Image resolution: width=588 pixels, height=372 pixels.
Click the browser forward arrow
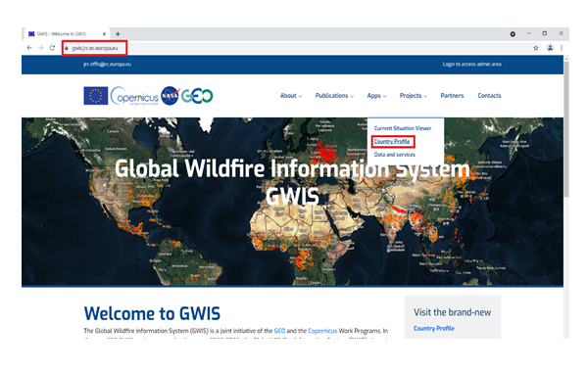(40, 48)
